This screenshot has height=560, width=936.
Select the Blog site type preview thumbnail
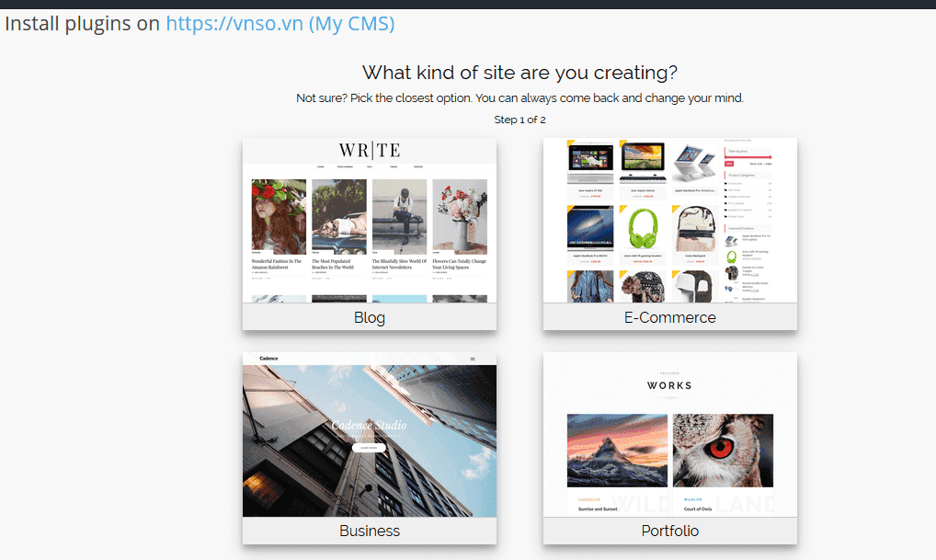[370, 221]
